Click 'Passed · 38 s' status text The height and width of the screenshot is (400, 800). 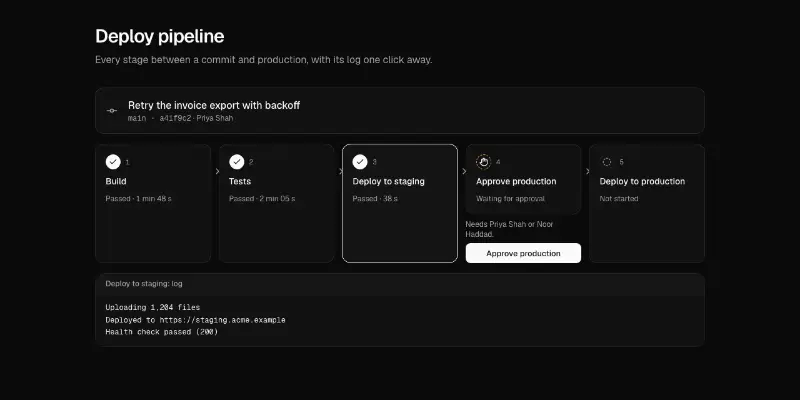point(375,198)
